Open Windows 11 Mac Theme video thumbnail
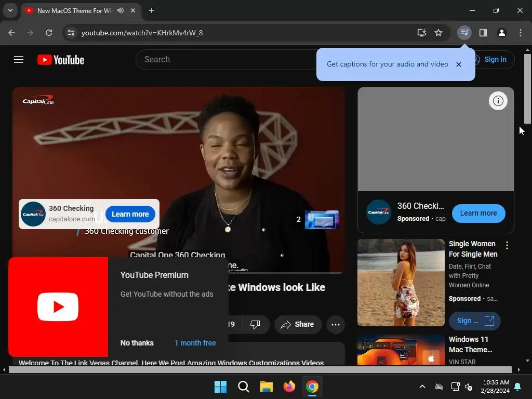Screen dimensions: 532x399 coord(401,350)
